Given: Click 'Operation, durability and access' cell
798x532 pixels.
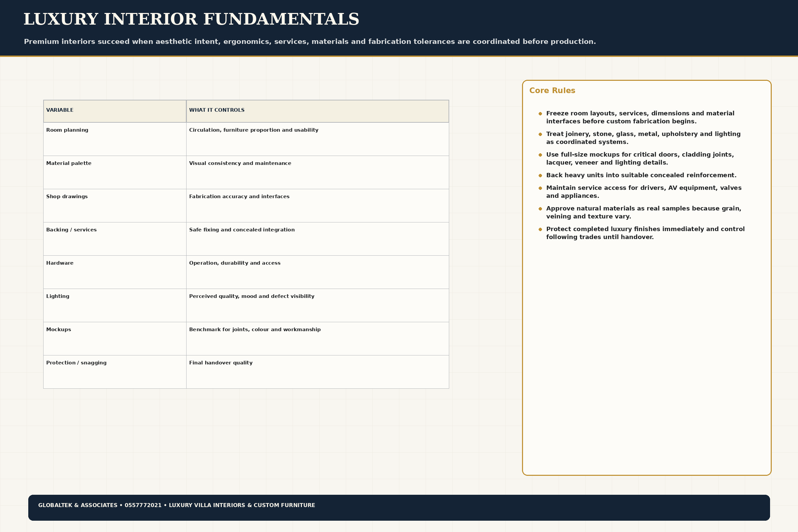Looking at the screenshot, I should click(318, 272).
